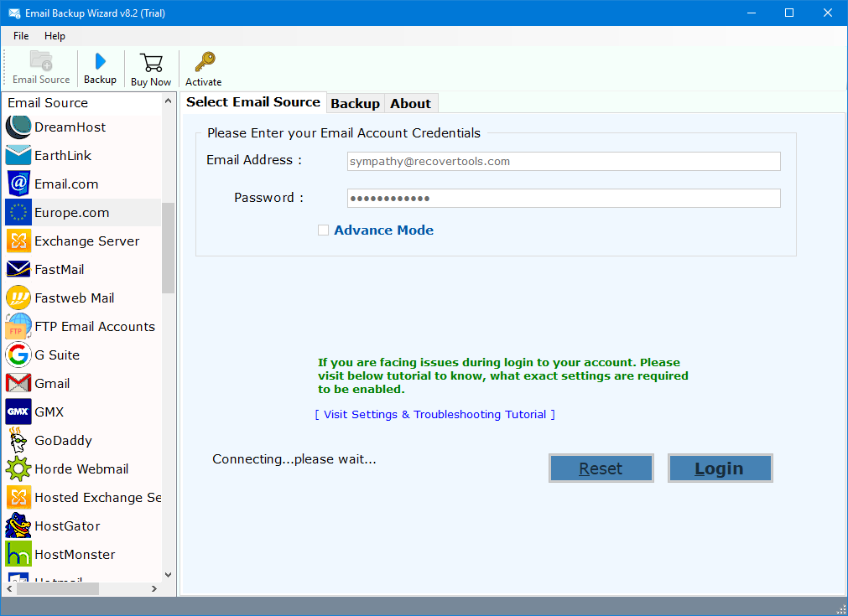Image resolution: width=848 pixels, height=616 pixels.
Task: Select the DreamHost text entry
Action: pyautogui.click(x=70, y=127)
